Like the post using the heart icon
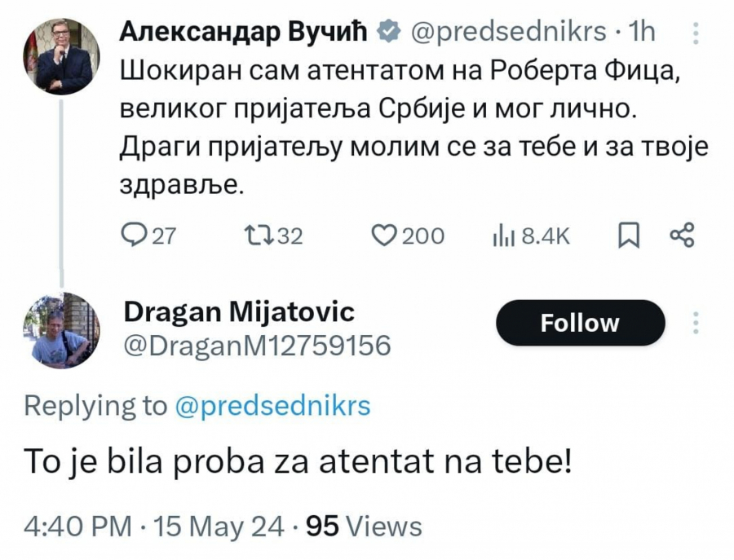734x560 pixels. [383, 236]
